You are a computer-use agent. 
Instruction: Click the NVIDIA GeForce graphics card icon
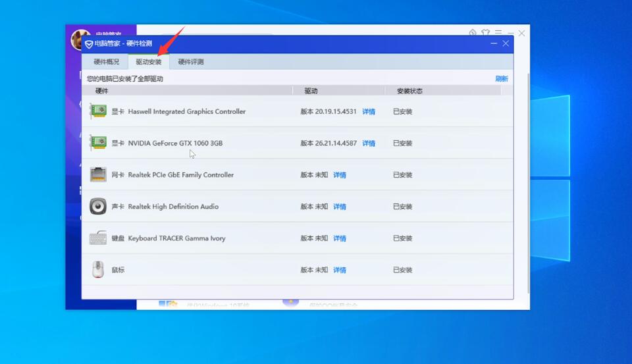click(x=98, y=142)
